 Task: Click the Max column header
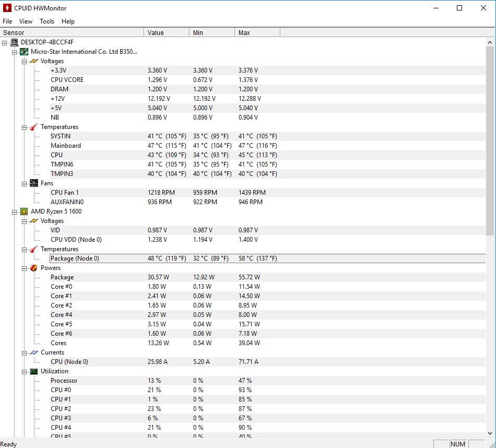point(257,32)
